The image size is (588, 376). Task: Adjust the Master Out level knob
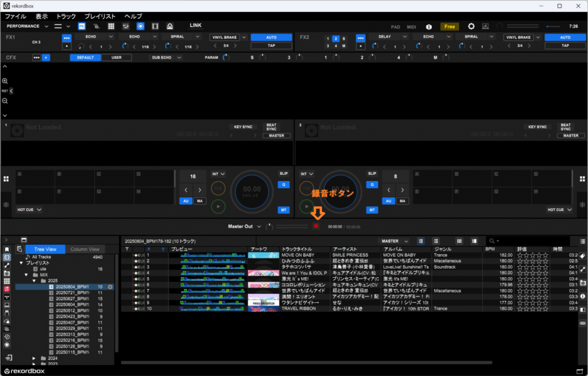point(269,227)
